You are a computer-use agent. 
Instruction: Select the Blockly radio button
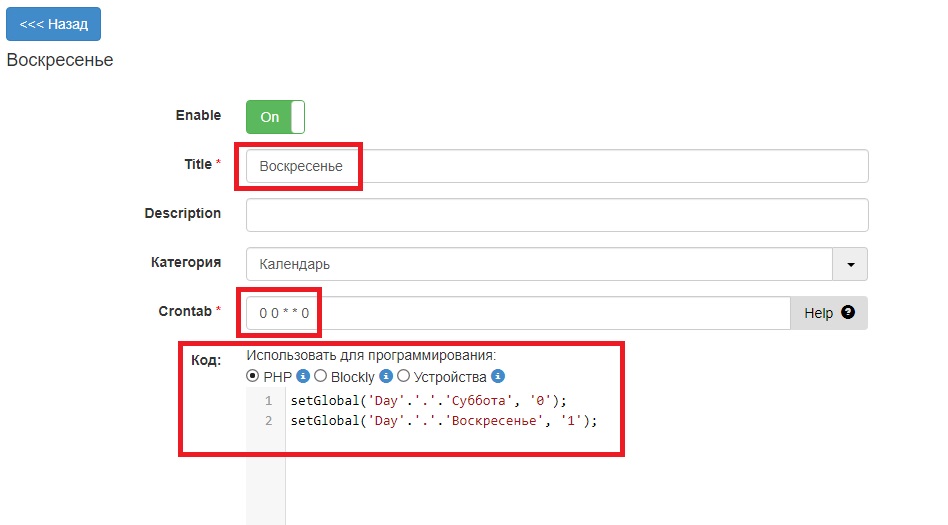320,377
